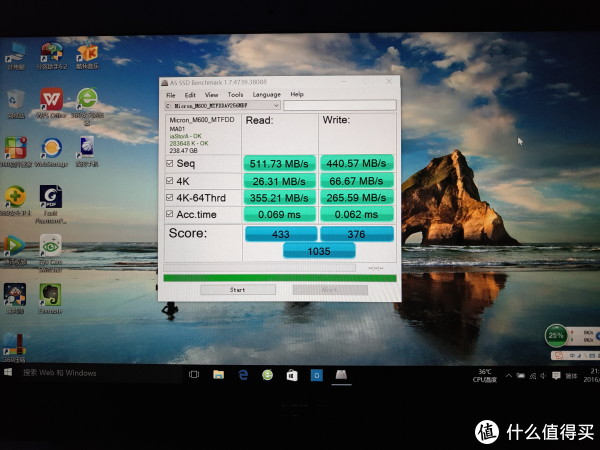Click the green benchmark progress bar
This screenshot has width=600, height=450.
[x=280, y=278]
